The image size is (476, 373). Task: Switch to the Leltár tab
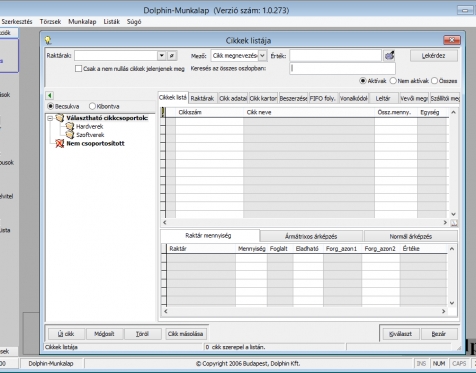(384, 99)
